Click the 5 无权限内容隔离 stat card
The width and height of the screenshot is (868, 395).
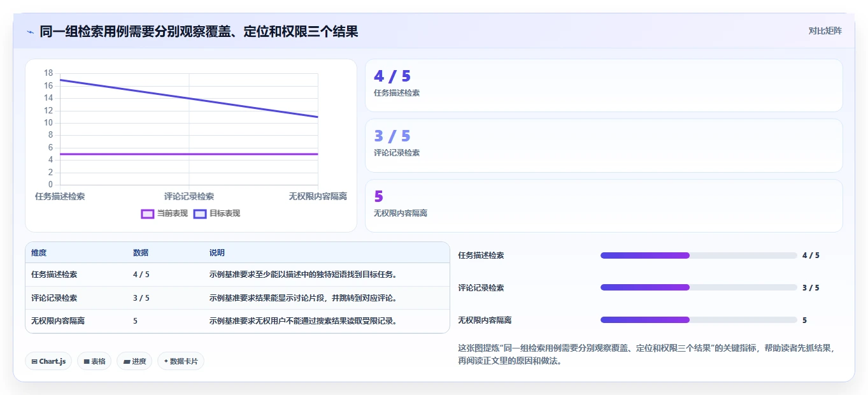point(604,206)
